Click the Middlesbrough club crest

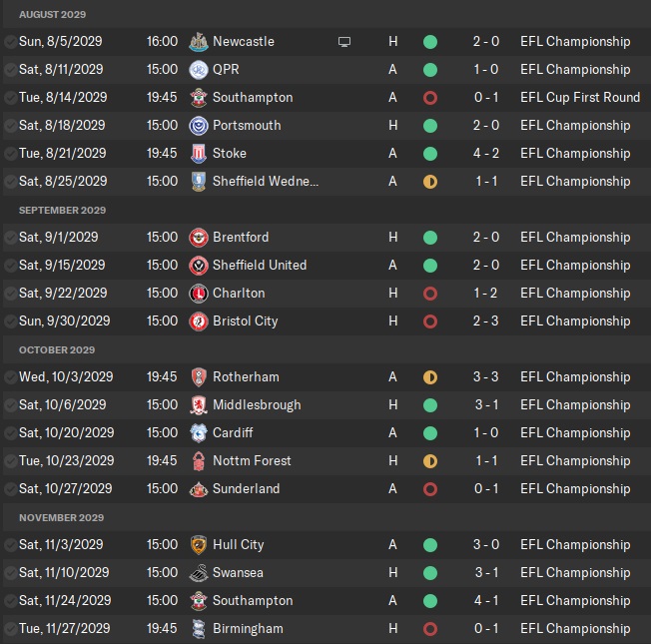point(198,405)
